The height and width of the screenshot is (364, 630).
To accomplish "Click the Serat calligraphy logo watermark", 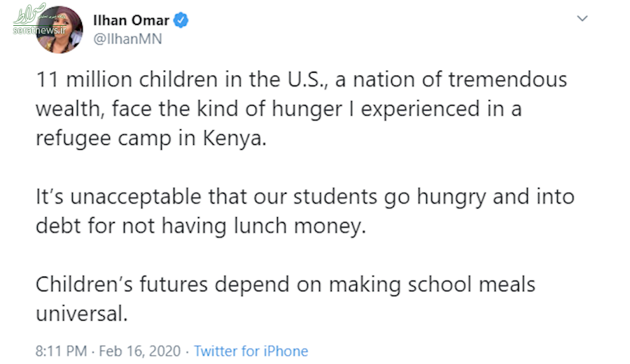I will (x=31, y=15).
